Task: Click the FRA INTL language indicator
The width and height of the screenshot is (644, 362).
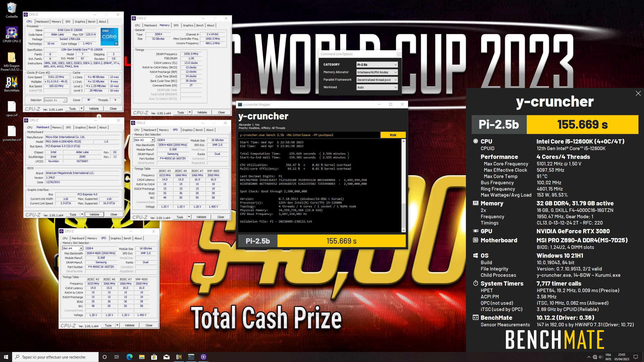Action: (608, 357)
